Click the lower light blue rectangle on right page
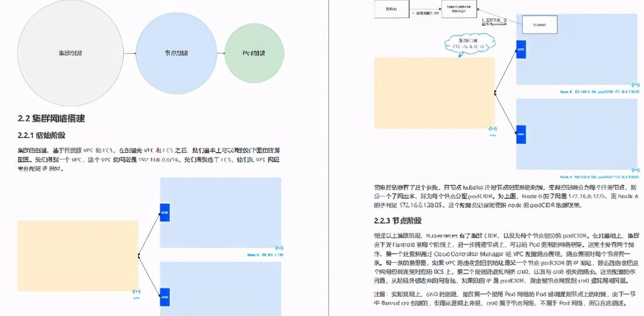644x316 pixels. coord(577,134)
